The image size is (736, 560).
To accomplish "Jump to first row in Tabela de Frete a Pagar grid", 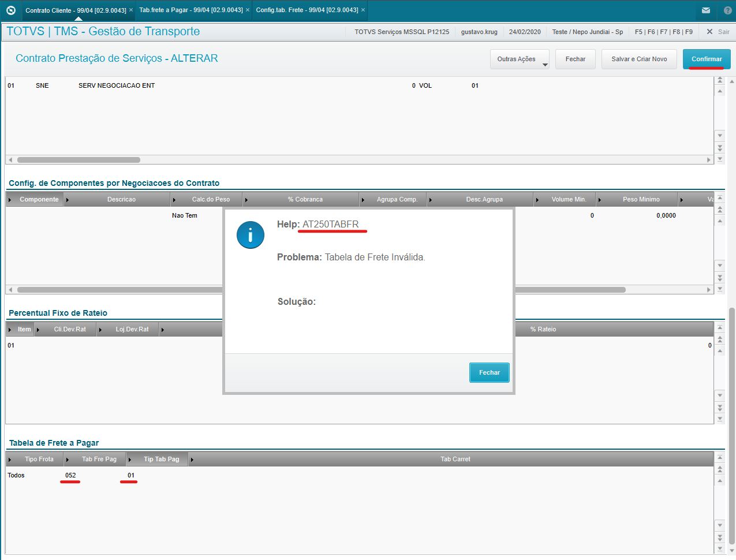I will coord(720,458).
